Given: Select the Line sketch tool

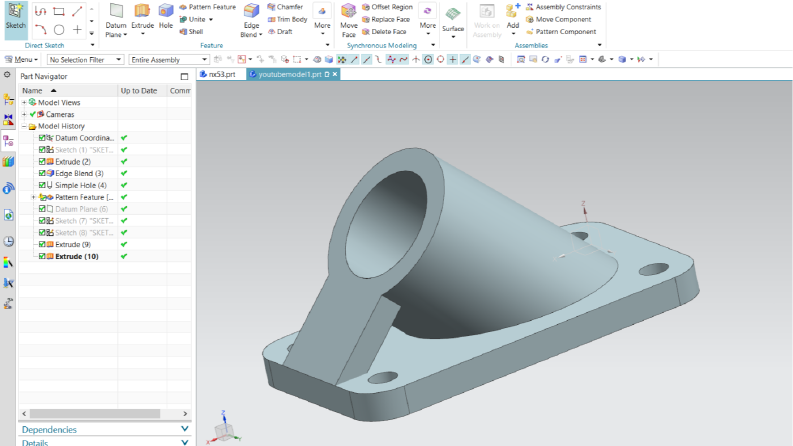Looking at the screenshot, I should (x=77, y=11).
